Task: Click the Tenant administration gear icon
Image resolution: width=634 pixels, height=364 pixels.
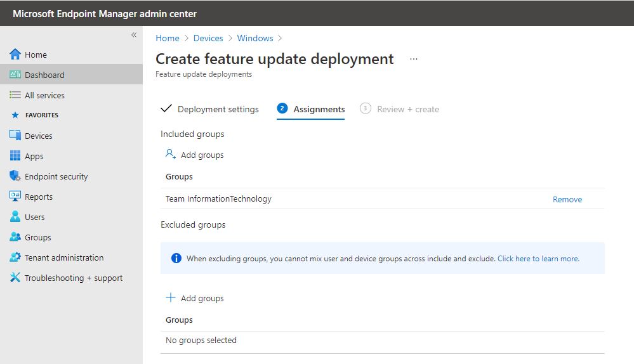Action: point(15,257)
